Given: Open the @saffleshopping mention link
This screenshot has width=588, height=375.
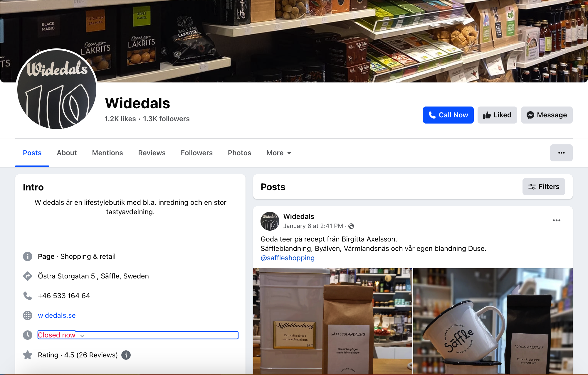Looking at the screenshot, I should (x=288, y=258).
